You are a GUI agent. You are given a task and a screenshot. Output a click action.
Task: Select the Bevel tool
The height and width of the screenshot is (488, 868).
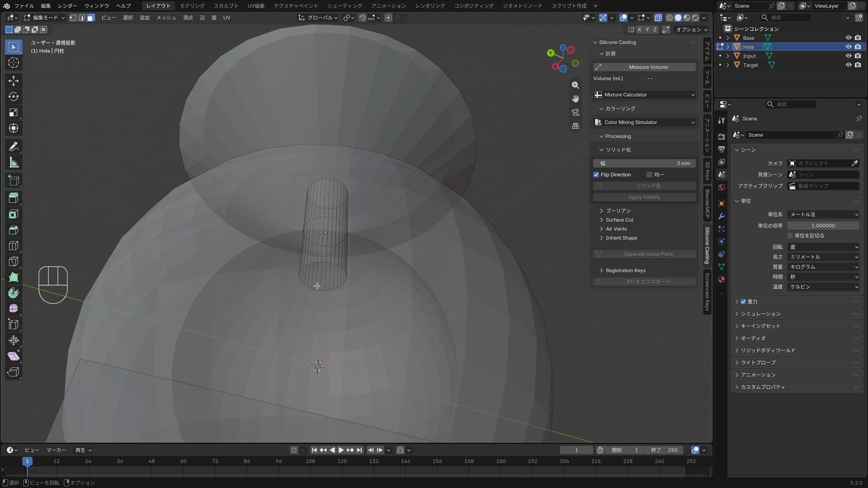(14, 230)
